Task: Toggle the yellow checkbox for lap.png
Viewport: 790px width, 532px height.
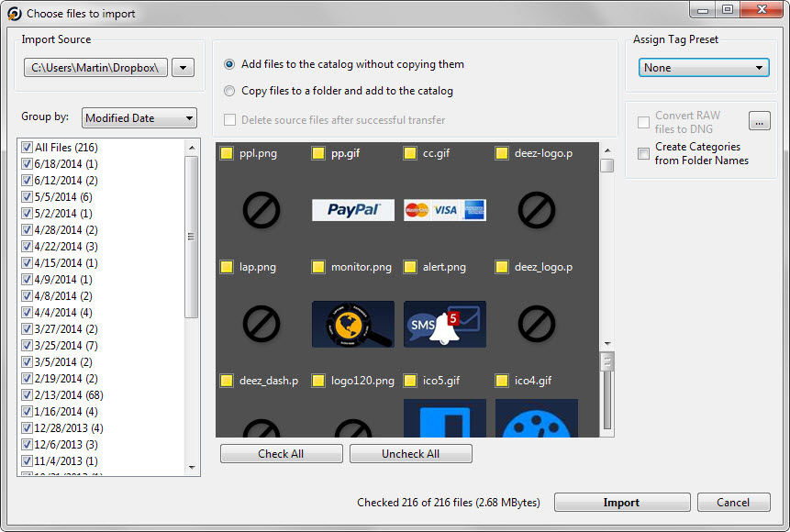Action: (x=227, y=267)
